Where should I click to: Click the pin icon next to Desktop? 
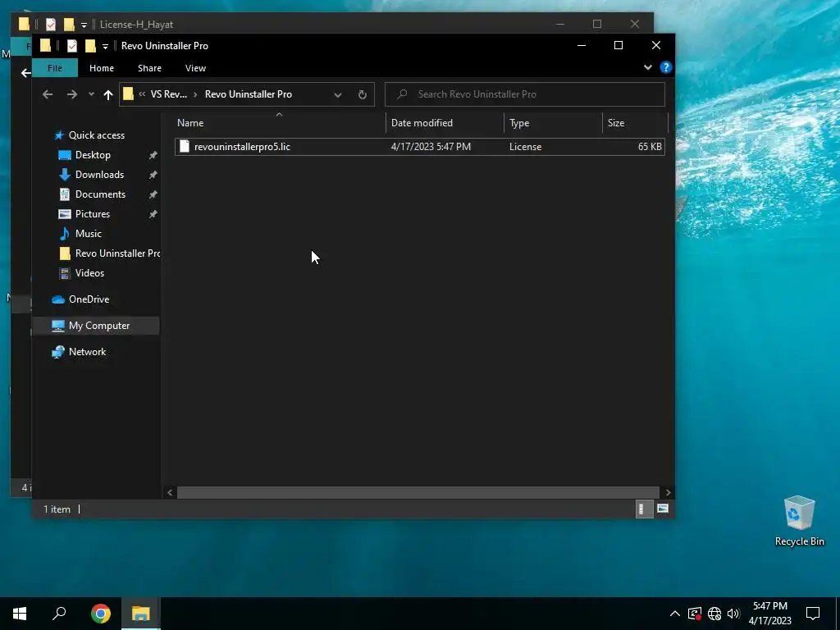pos(153,155)
